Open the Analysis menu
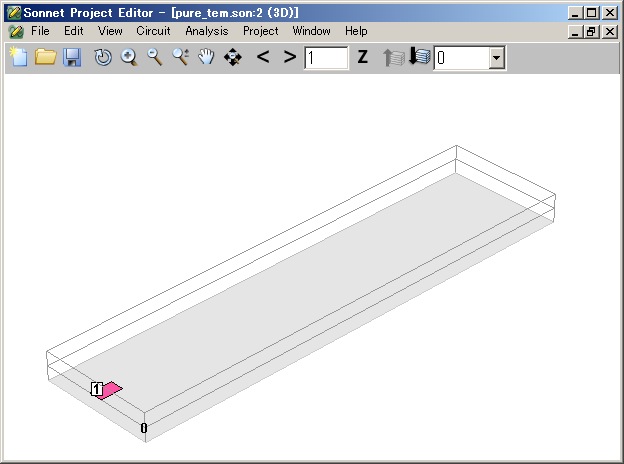624x464 pixels. (207, 31)
